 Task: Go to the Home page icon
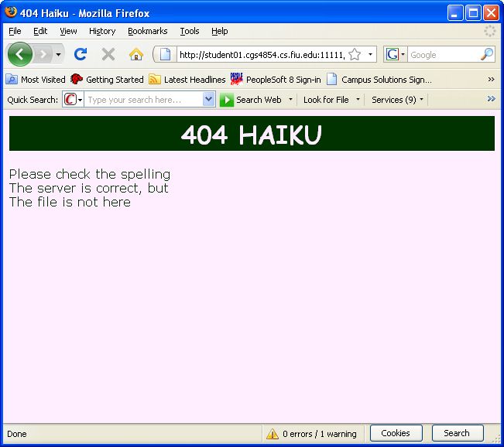136,54
